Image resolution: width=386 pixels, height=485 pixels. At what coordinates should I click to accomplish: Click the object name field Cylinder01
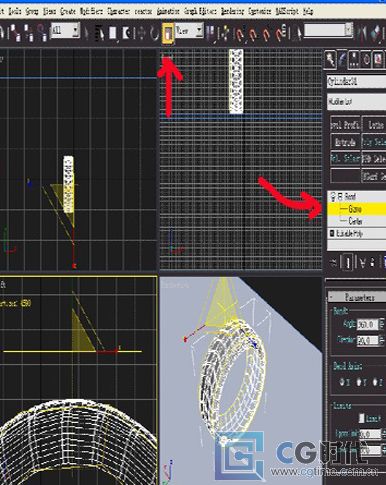tap(356, 81)
